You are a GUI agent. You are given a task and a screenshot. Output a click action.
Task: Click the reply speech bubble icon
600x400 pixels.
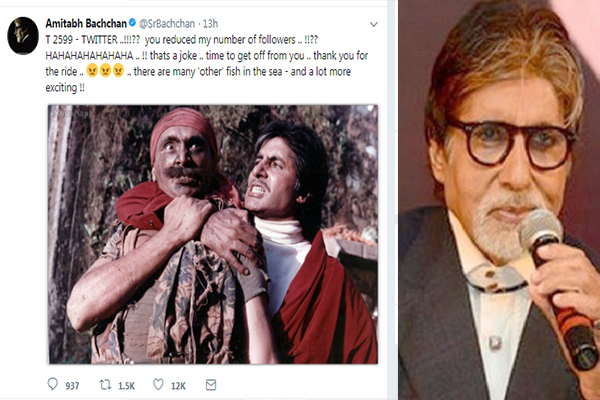[52, 384]
